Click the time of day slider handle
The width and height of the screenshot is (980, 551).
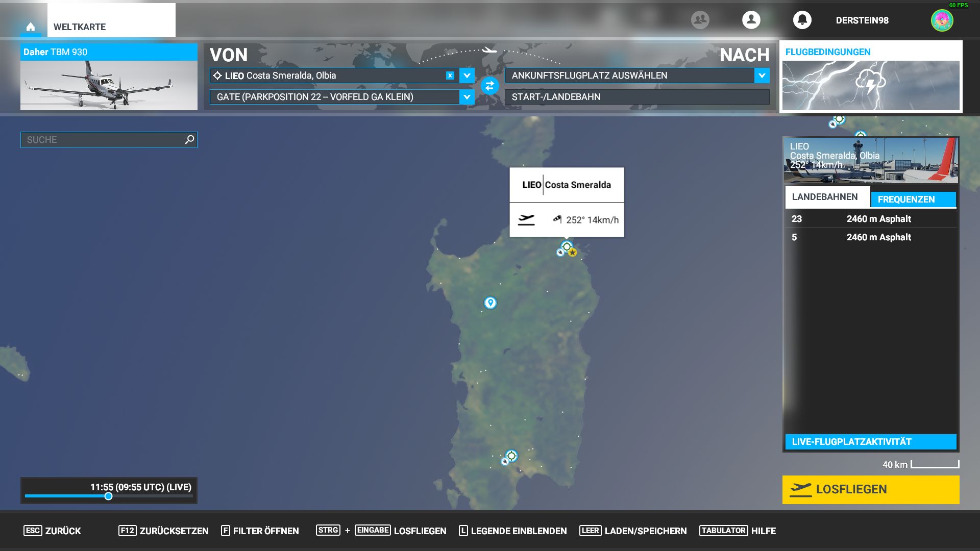pos(108,496)
